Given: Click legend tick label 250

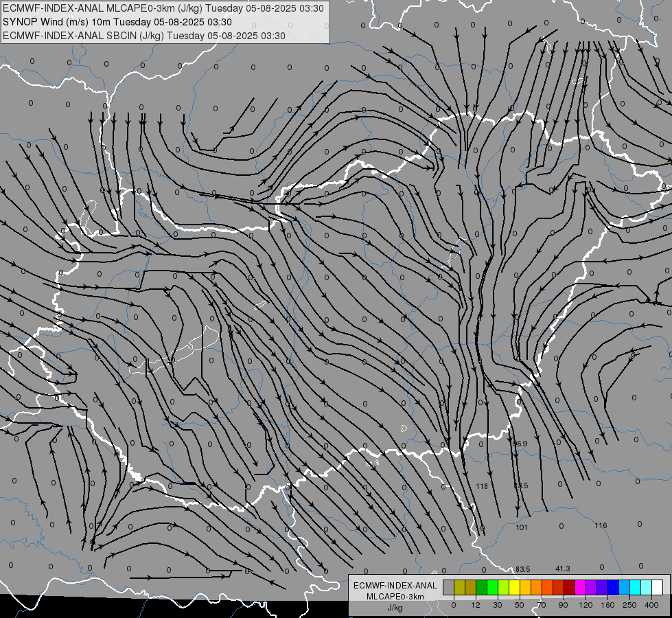Looking at the screenshot, I should (629, 605).
